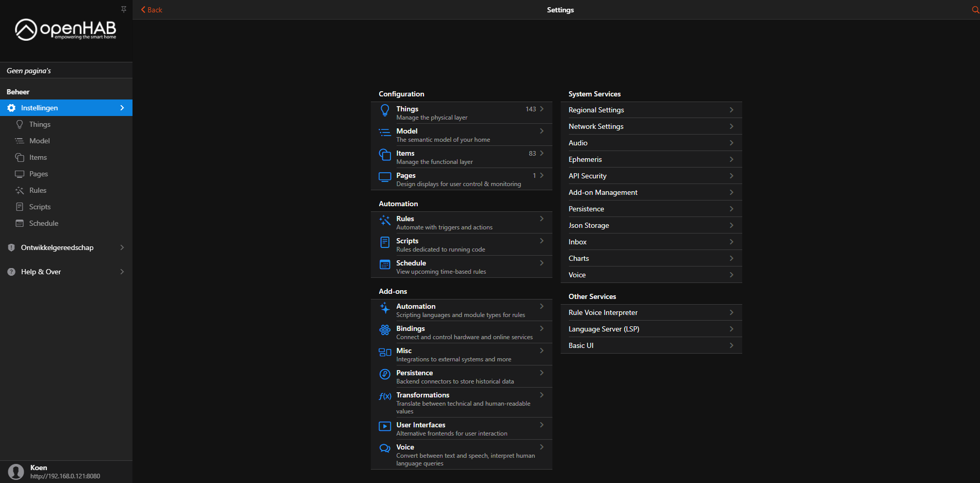The height and width of the screenshot is (483, 980).
Task: Click the Schedule calendar icon in sidebar
Action: (20, 223)
